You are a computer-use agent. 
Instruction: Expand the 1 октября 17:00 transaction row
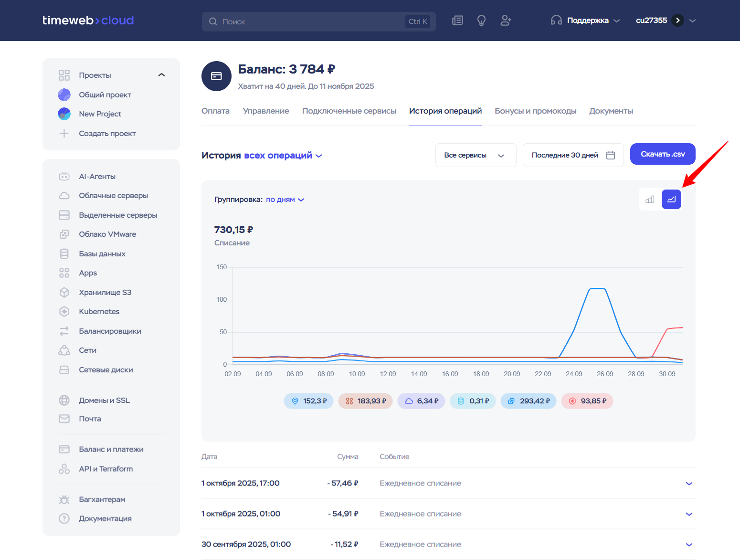[x=688, y=484]
